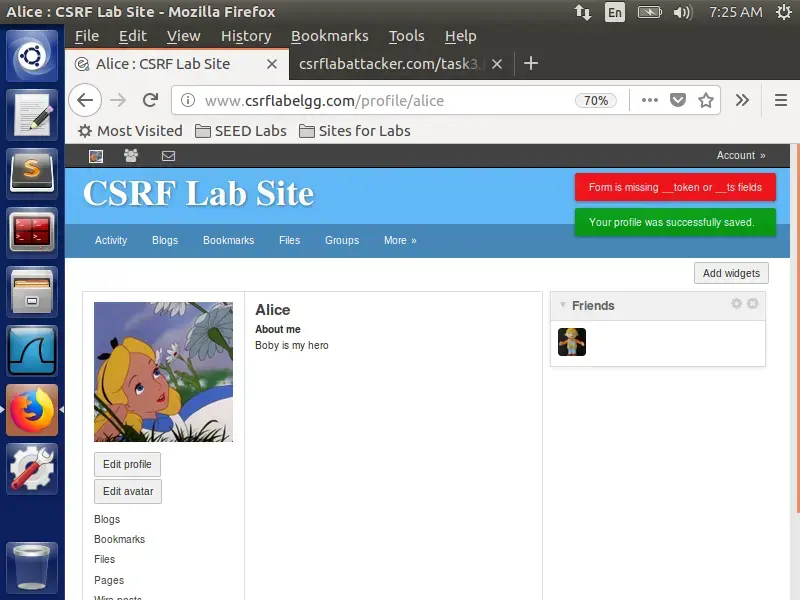Open the SEED Labs bookmarks folder
This screenshot has width=800, height=600.
pos(241,131)
